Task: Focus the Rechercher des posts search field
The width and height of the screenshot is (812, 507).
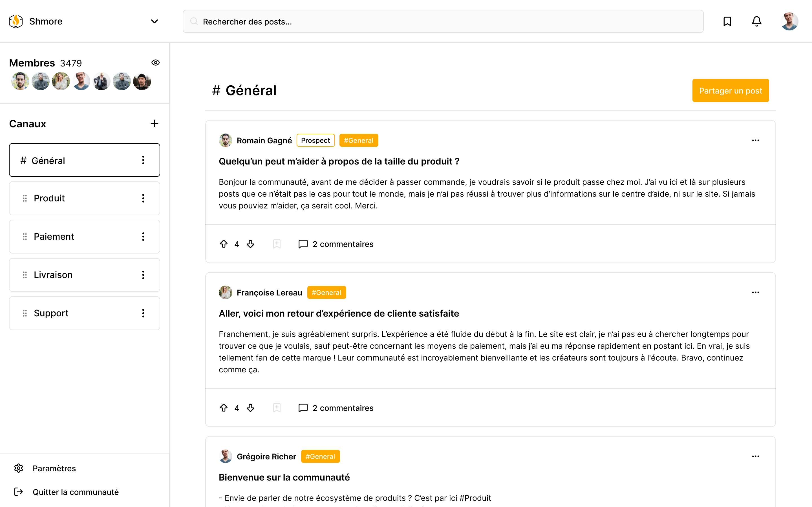Action: click(x=443, y=21)
